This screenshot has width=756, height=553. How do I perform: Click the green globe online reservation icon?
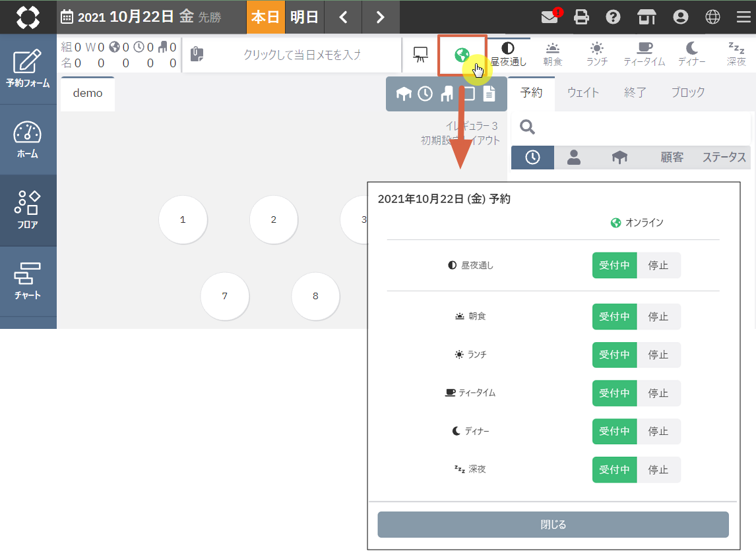(462, 55)
